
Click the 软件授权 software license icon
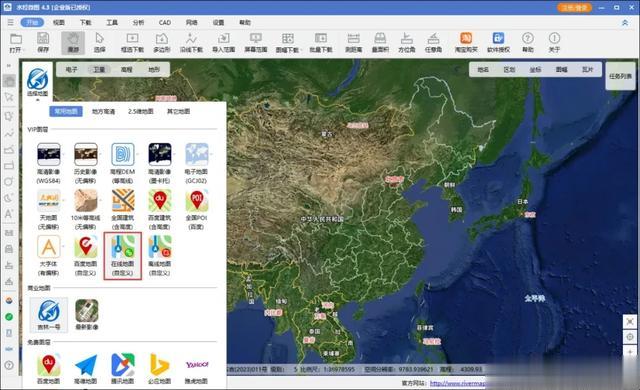coord(498,42)
